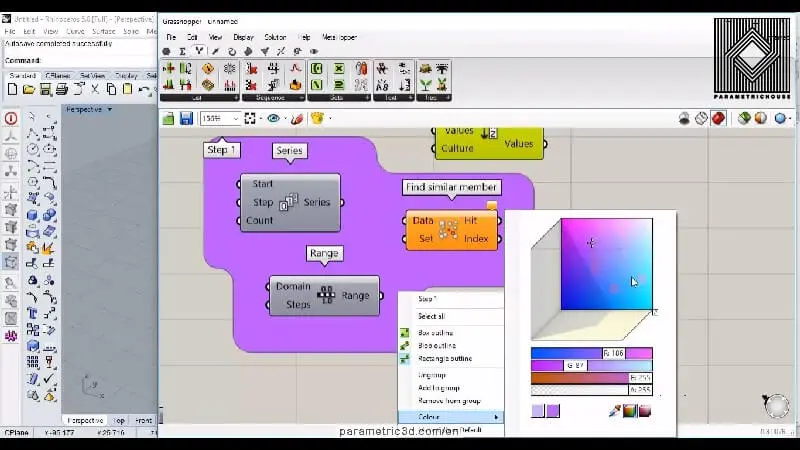This screenshot has width=800, height=450.
Task: Select the Box outline option
Action: pyautogui.click(x=435, y=333)
